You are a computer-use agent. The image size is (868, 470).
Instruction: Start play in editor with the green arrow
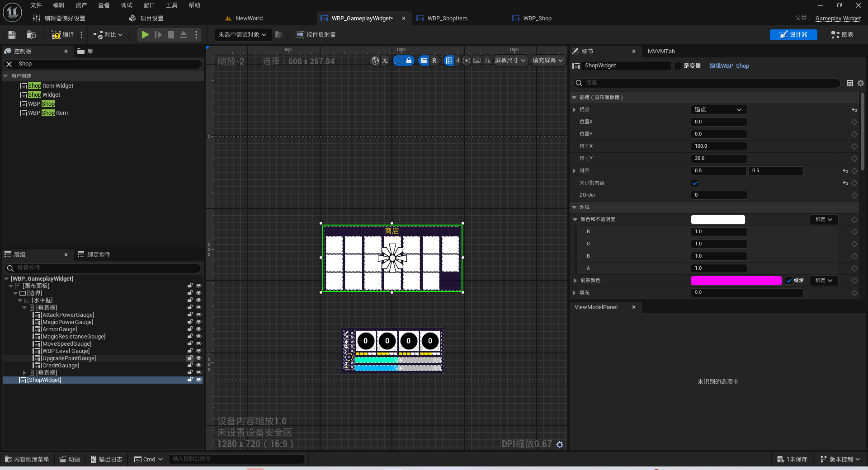click(x=145, y=35)
